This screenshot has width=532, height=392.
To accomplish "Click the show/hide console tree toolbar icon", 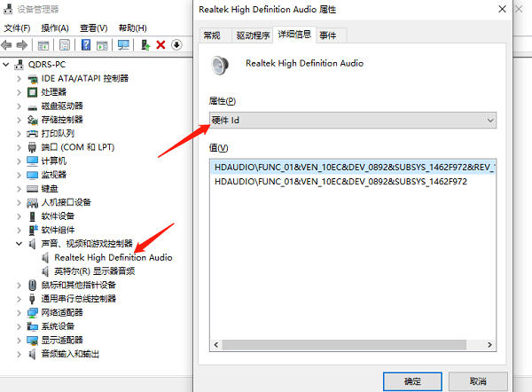I will coord(43,45).
